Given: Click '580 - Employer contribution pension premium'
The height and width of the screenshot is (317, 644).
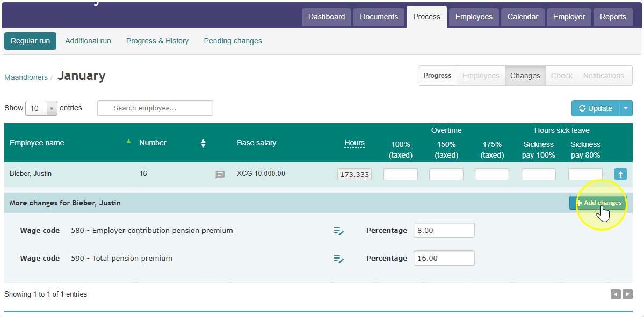Looking at the screenshot, I should coord(152,231).
